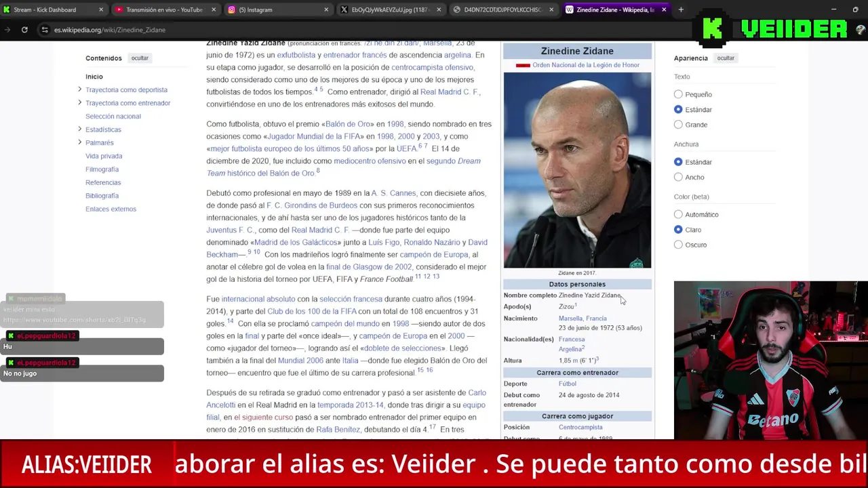868x488 pixels.
Task: Expand Trayectoria como entrenador section arrow
Action: (79, 103)
